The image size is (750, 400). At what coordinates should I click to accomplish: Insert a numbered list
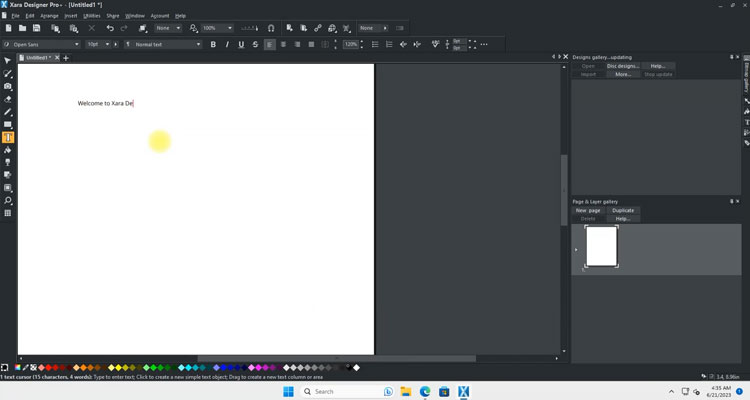coord(389,44)
